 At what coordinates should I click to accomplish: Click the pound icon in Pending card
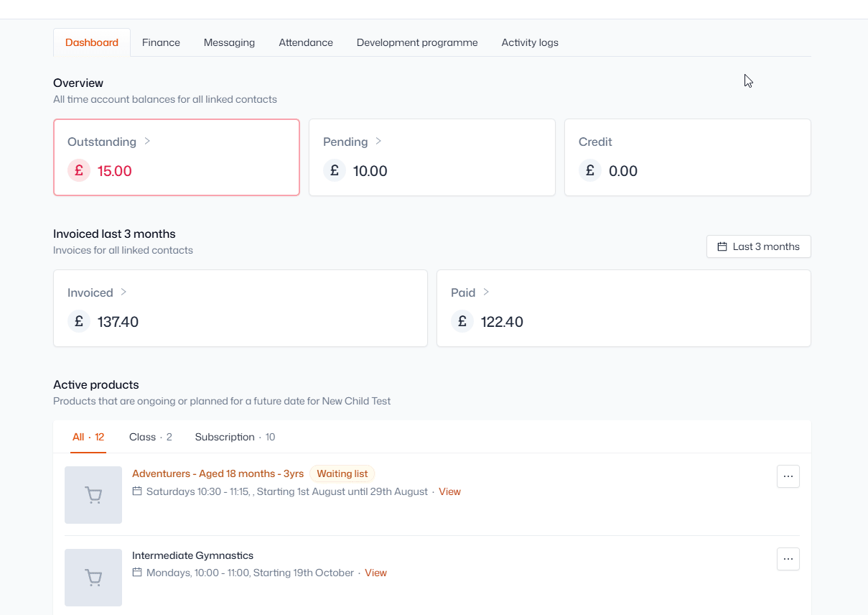(x=335, y=171)
